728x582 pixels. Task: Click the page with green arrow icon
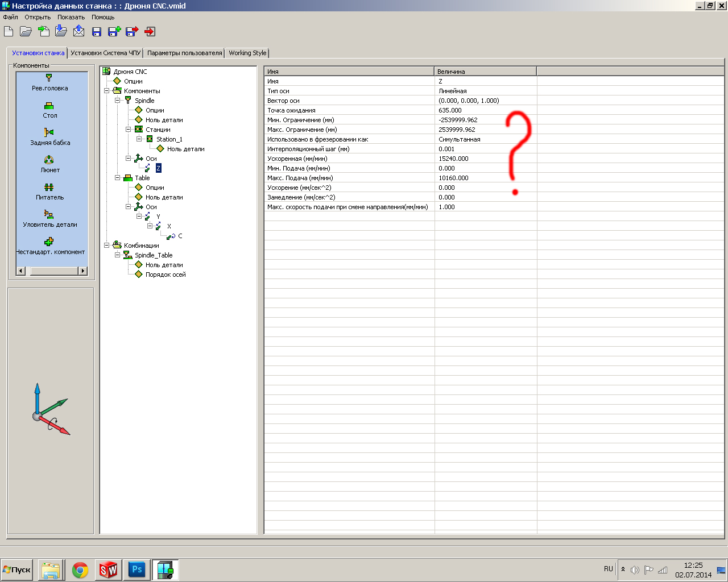tap(44, 31)
